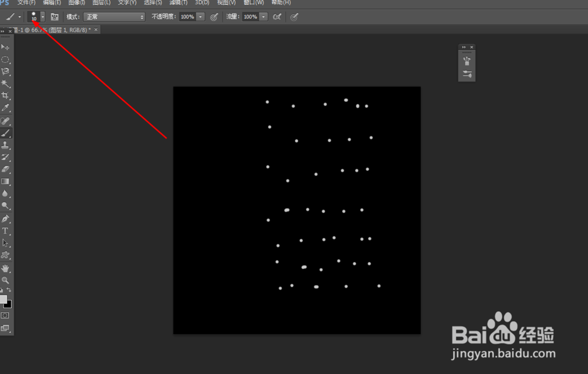The width and height of the screenshot is (588, 374).
Task: Select the Dodge tool
Action: pos(5,205)
